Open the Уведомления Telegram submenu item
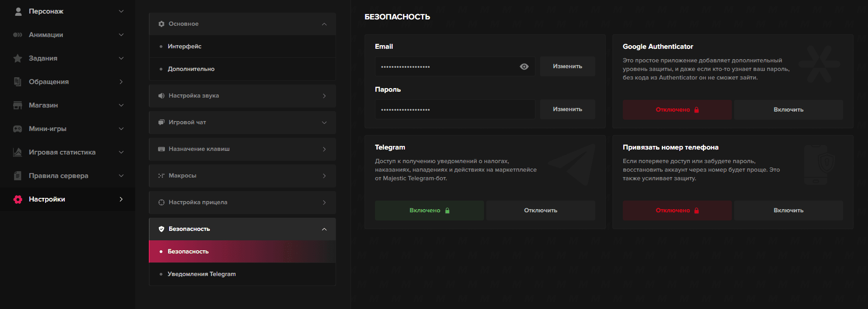The width and height of the screenshot is (868, 309). click(x=201, y=274)
